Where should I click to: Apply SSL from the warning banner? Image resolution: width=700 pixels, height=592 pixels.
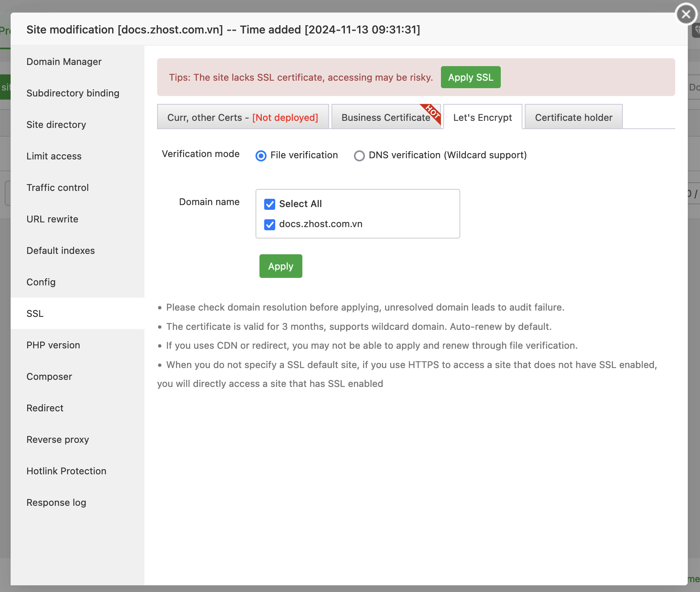click(x=470, y=77)
